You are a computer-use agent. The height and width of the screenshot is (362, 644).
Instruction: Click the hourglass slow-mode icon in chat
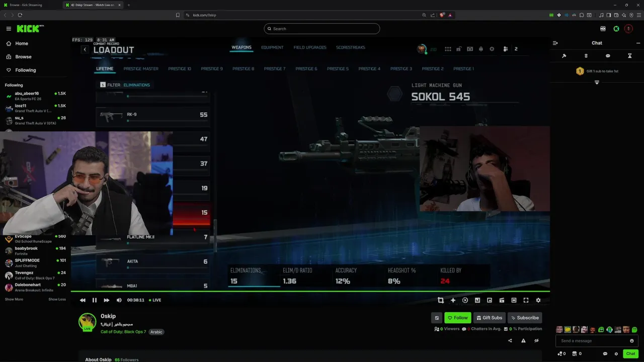pyautogui.click(x=629, y=56)
